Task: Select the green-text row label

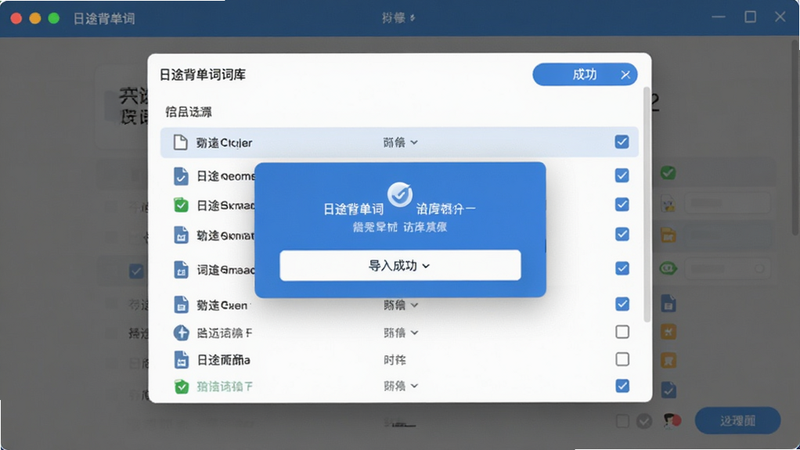Action: [x=224, y=387]
